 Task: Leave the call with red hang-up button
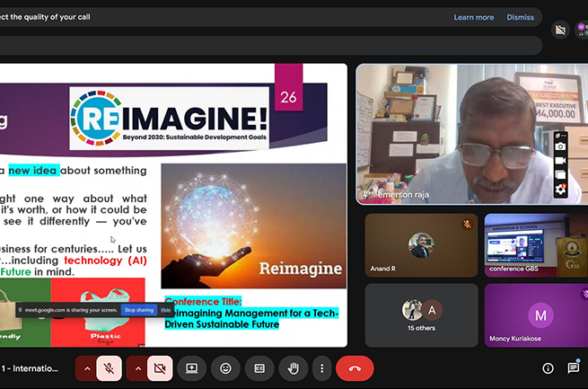355,367
